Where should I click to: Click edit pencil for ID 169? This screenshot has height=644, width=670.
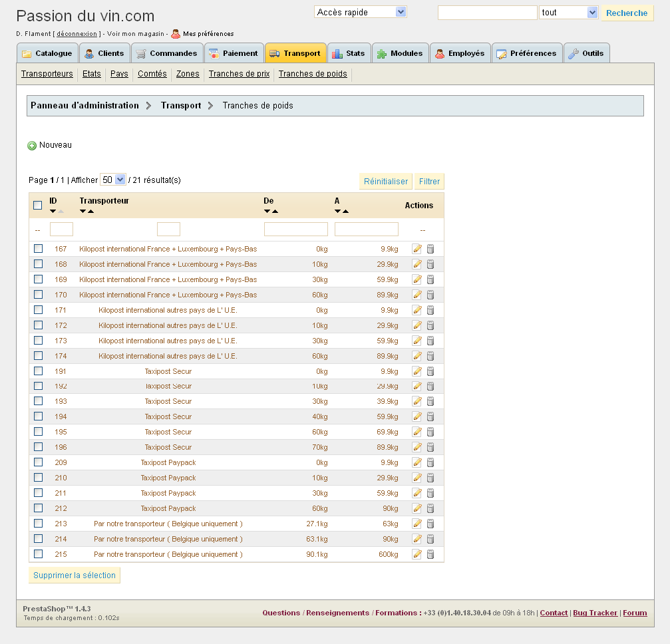click(417, 279)
